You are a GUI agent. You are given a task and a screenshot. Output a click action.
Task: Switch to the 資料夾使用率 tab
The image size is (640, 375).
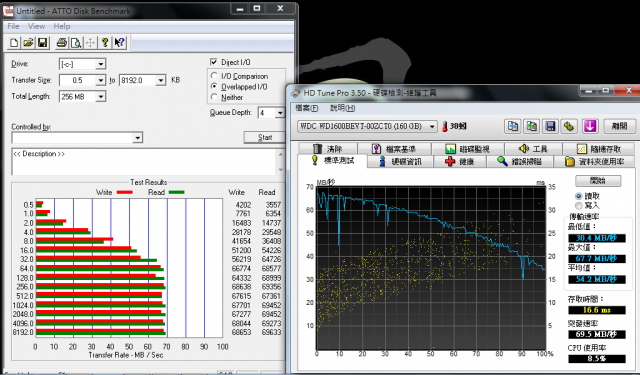click(x=595, y=162)
